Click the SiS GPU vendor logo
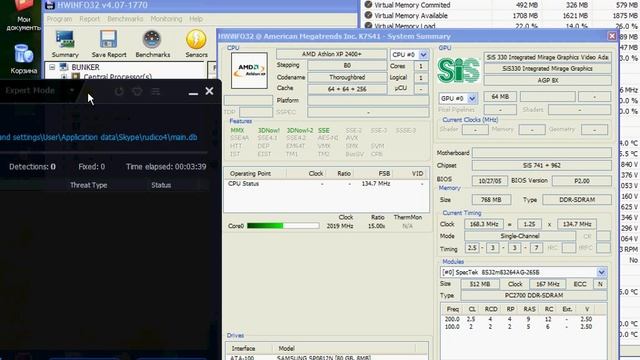 coord(458,70)
